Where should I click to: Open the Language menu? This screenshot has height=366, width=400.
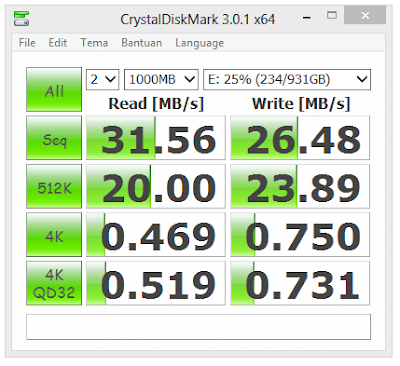coord(199,43)
